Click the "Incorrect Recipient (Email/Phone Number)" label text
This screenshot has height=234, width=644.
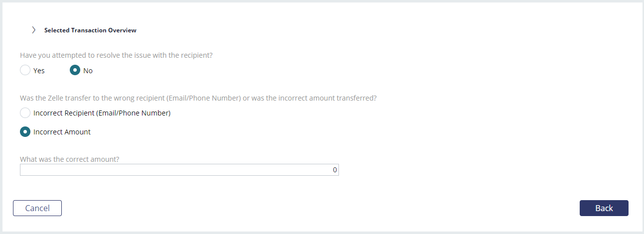pos(102,113)
